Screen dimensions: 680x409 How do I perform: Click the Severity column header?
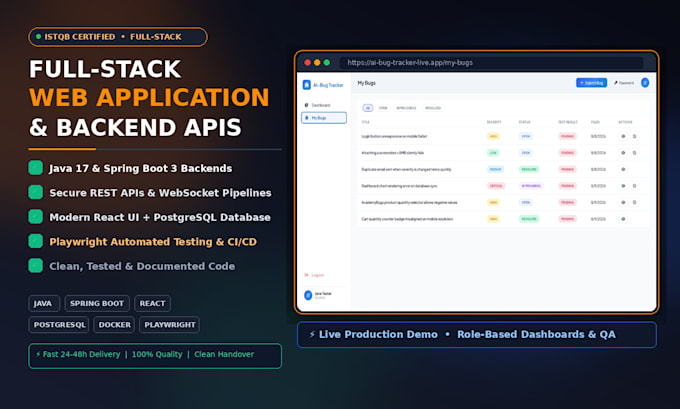494,122
